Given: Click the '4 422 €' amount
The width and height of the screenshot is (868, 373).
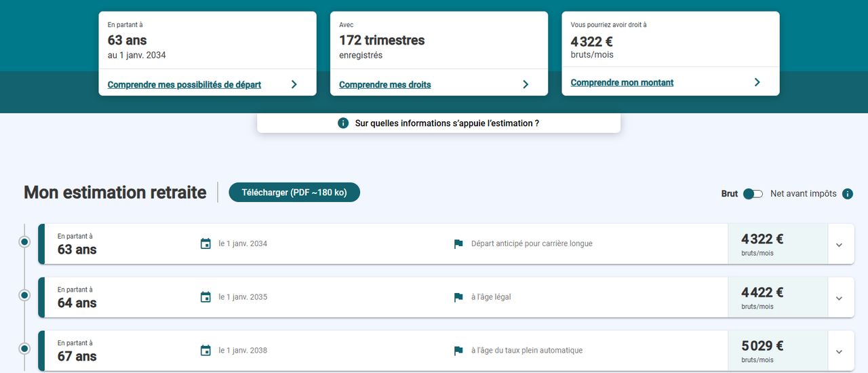Looking at the screenshot, I should click(x=762, y=292).
